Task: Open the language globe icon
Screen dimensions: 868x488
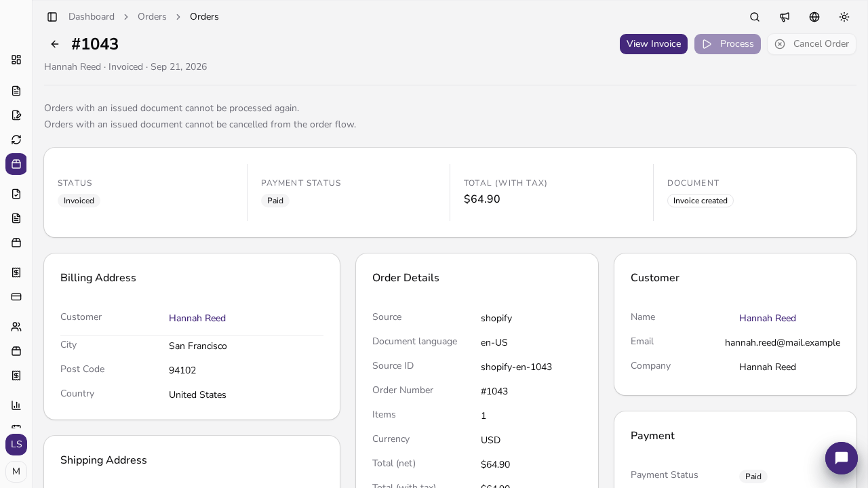Action: (x=814, y=17)
